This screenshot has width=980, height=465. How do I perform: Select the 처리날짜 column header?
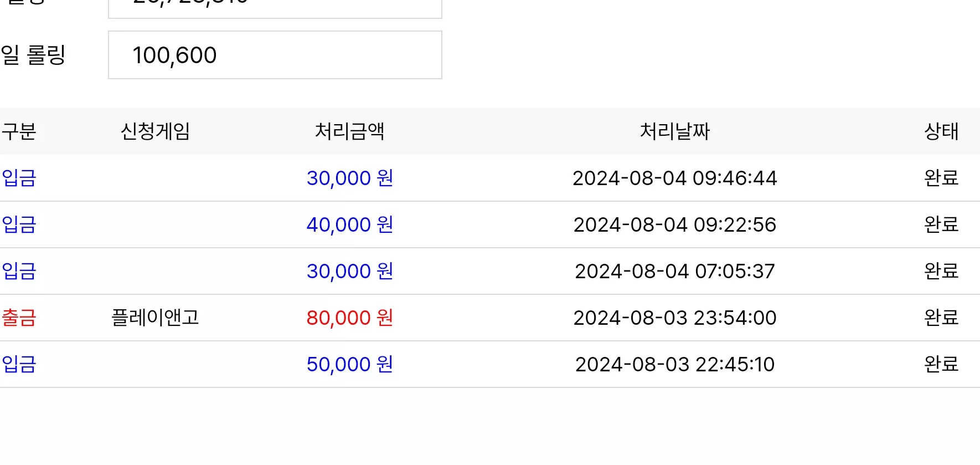[675, 131]
